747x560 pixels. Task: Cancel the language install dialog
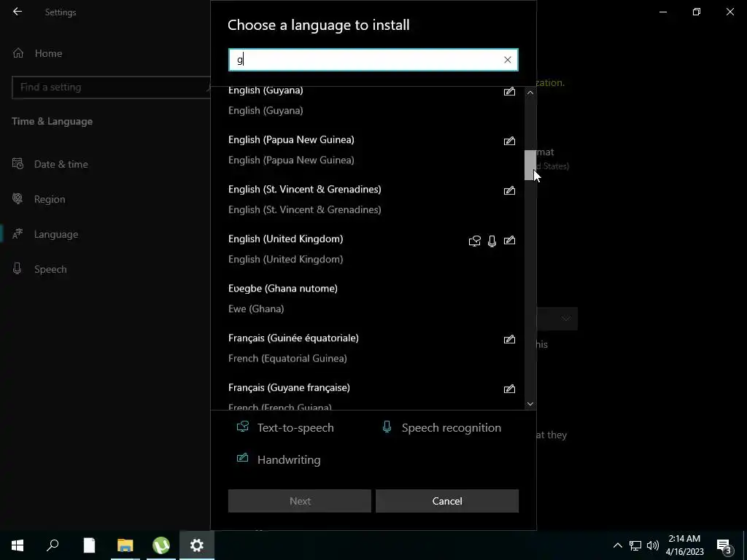click(447, 501)
